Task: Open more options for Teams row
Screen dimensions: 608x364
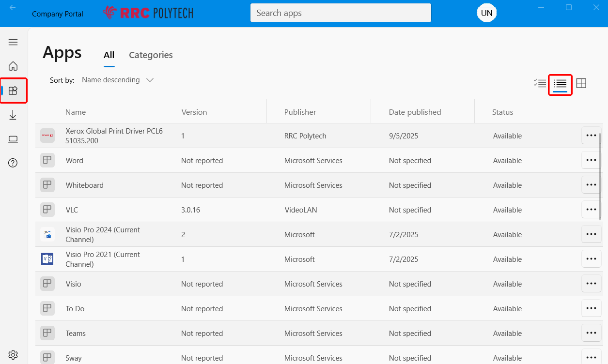Action: pos(591,333)
